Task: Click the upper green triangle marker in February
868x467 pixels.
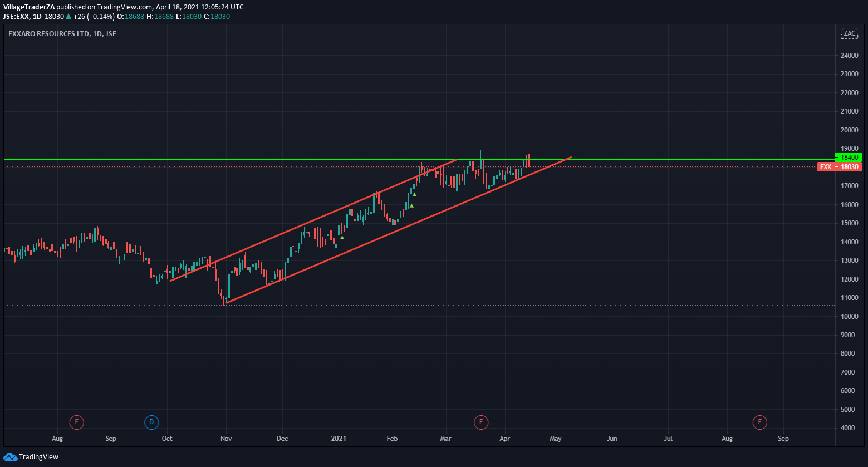Action: (x=415, y=194)
